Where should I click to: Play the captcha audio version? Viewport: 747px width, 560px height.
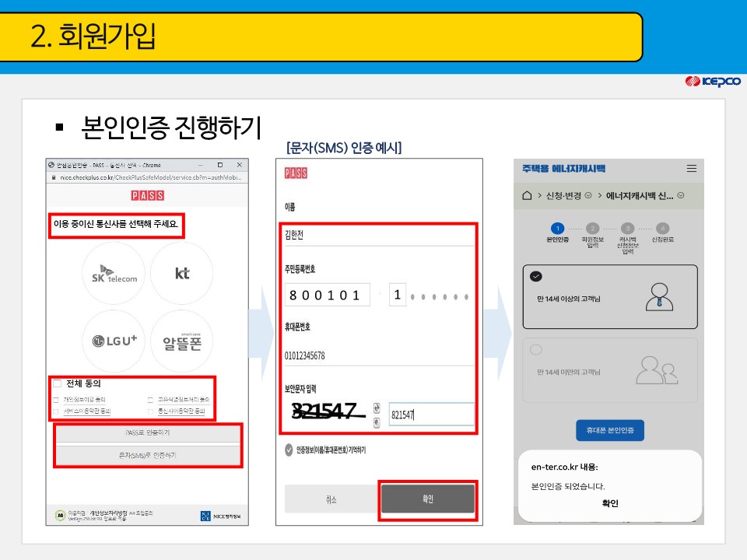pyautogui.click(x=377, y=422)
